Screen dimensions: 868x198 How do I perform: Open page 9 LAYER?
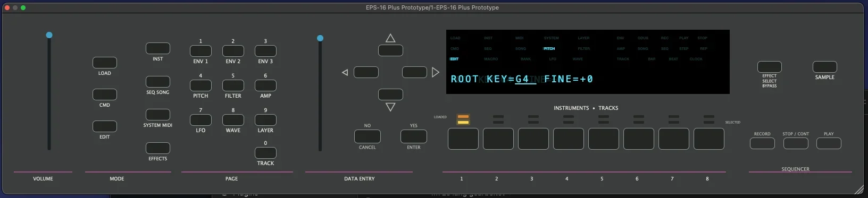tap(265, 120)
